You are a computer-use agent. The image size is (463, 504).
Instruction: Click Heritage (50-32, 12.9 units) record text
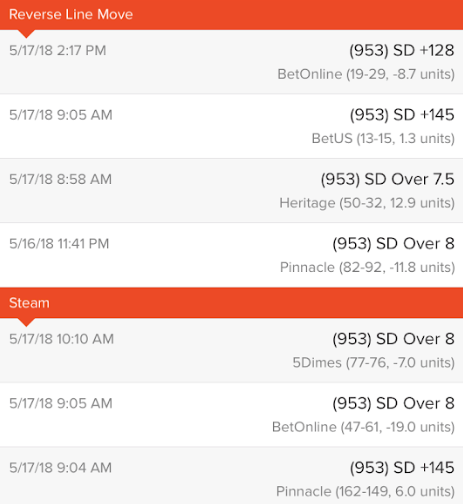click(x=367, y=203)
